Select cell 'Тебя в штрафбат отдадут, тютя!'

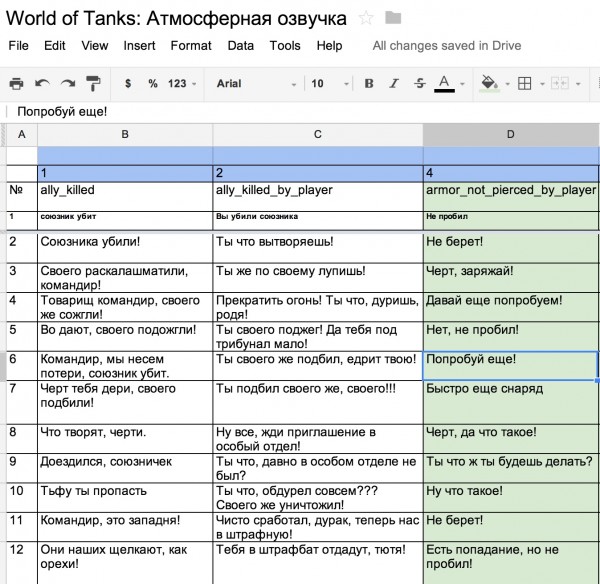coord(318,563)
